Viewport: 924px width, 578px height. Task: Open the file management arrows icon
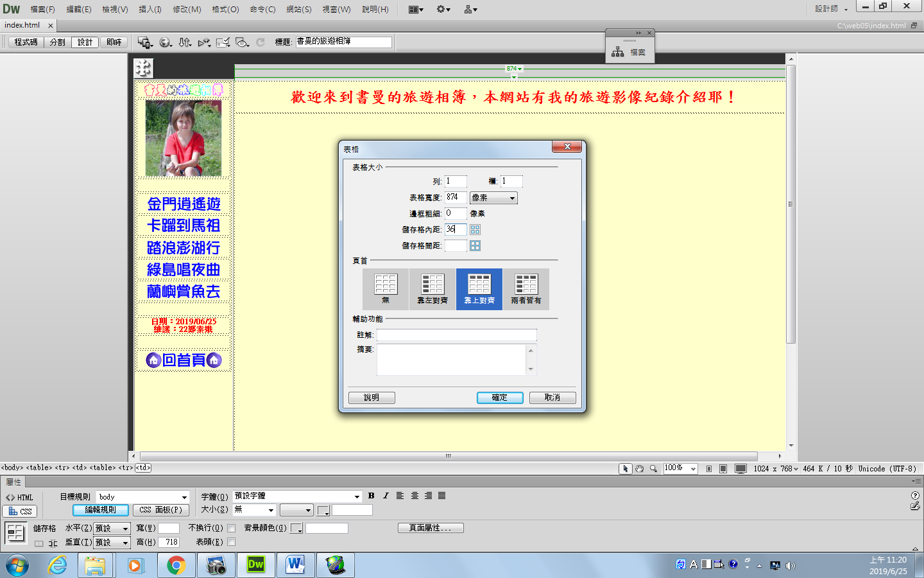pyautogui.click(x=185, y=42)
